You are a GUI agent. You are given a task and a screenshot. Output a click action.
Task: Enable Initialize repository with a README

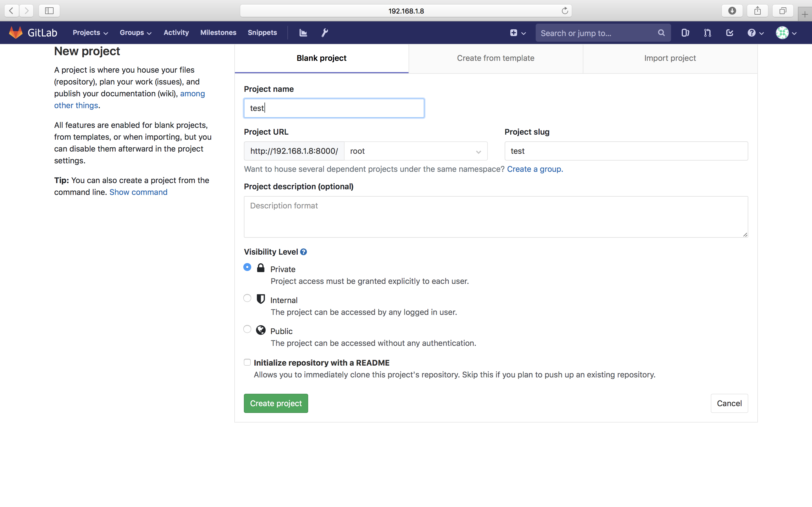247,362
